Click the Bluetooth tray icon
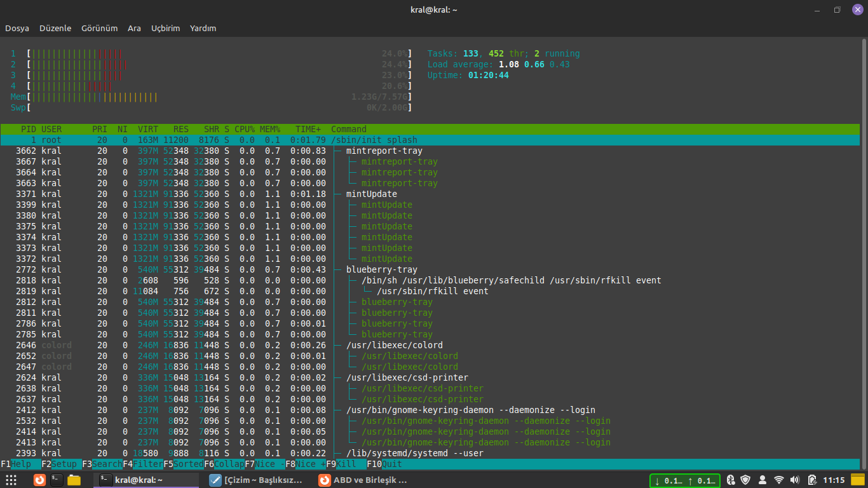Image resolution: width=868 pixels, height=488 pixels. click(731, 480)
